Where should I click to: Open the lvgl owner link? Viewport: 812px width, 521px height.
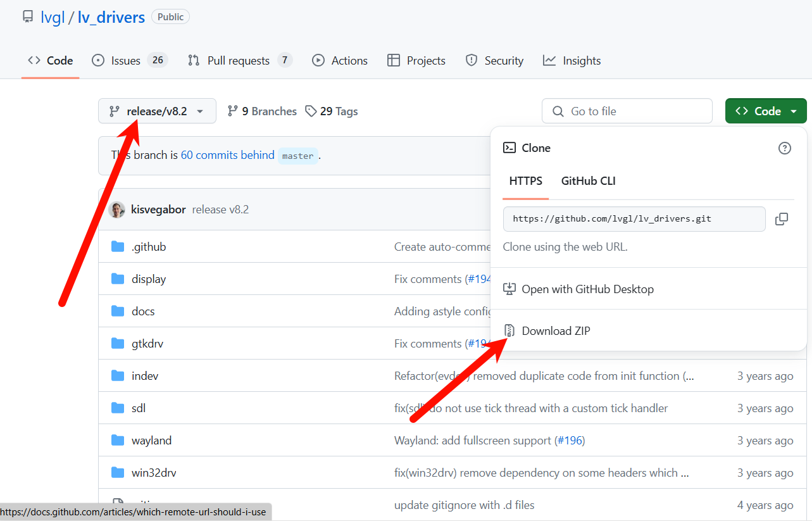click(x=53, y=17)
